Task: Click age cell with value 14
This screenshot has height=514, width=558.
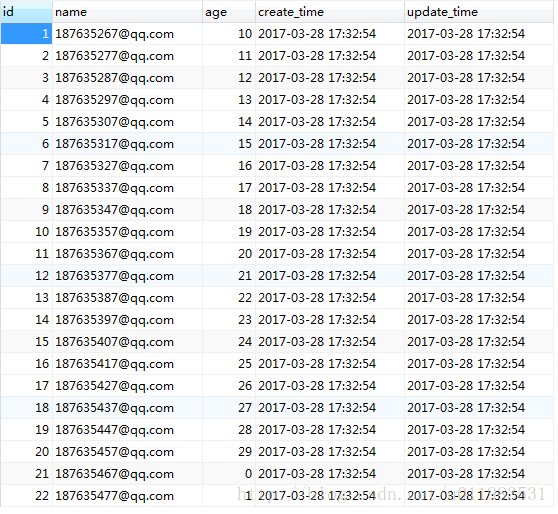Action: point(229,122)
